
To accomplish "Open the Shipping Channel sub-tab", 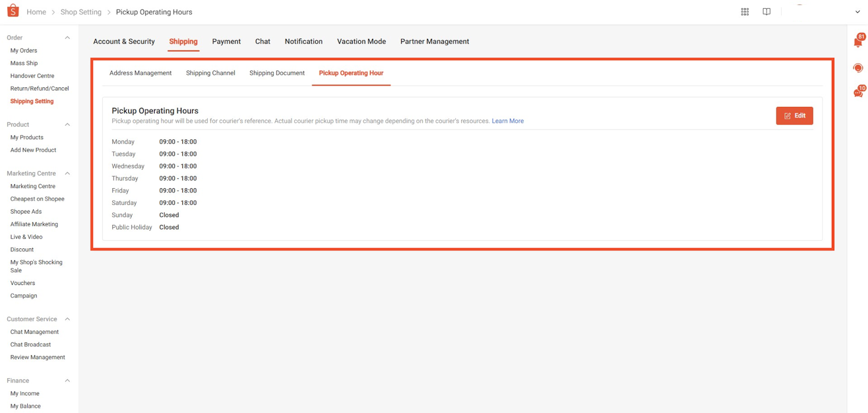I will tap(210, 73).
